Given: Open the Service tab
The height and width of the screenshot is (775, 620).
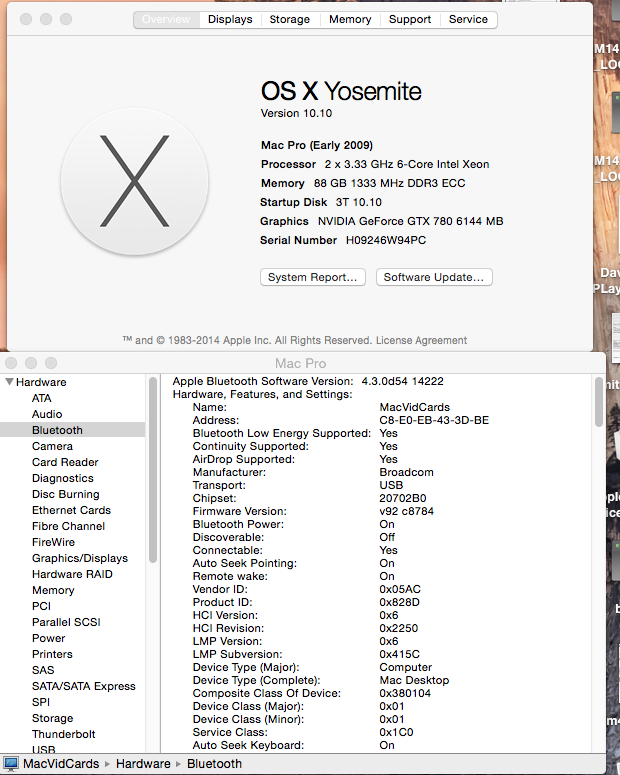Looking at the screenshot, I should tap(468, 19).
